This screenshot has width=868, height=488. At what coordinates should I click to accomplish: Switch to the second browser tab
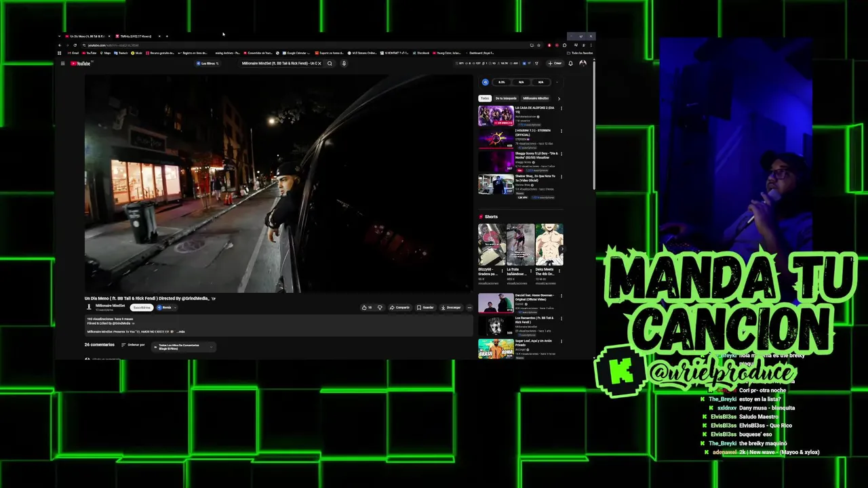pos(139,36)
